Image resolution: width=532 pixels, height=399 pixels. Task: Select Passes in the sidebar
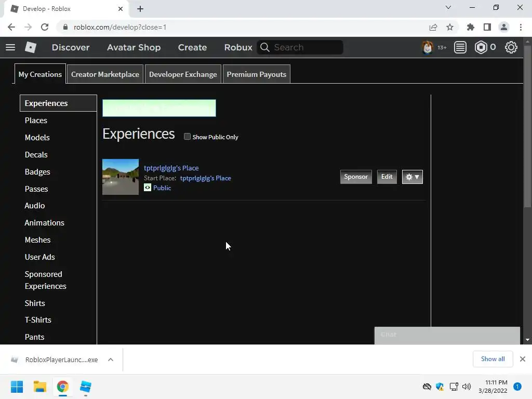[36, 189]
